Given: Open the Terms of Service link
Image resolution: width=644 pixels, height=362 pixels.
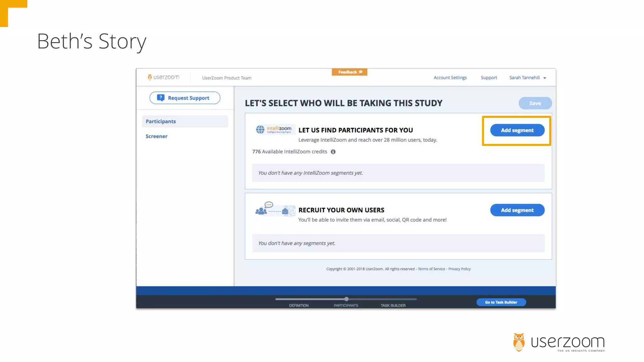Looking at the screenshot, I should click(431, 269).
